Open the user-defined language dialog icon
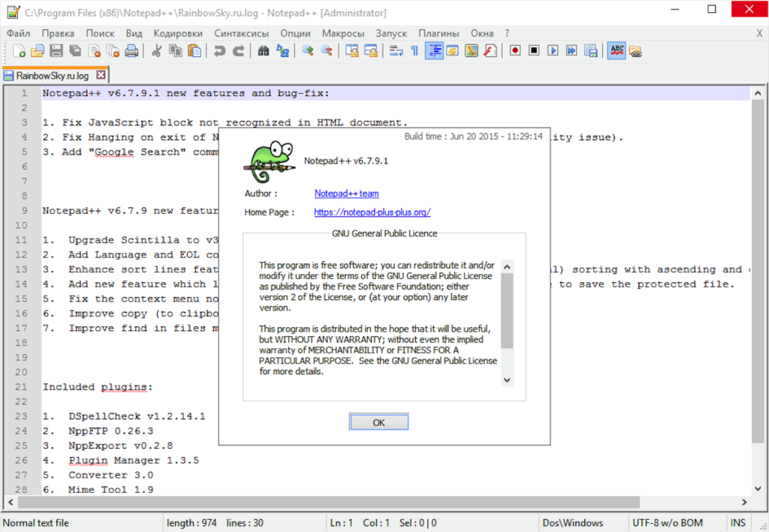Screen dimensions: 769x532 pos(453,51)
